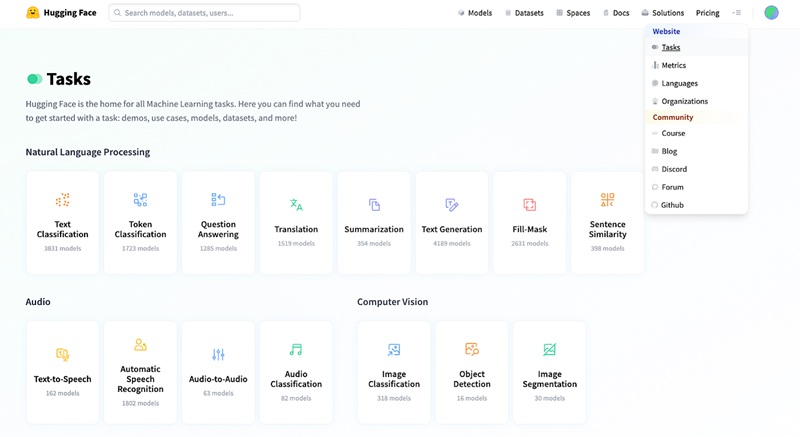Click the Image Segmentation card title
Image resolution: width=800 pixels, height=437 pixels.
pos(549,379)
